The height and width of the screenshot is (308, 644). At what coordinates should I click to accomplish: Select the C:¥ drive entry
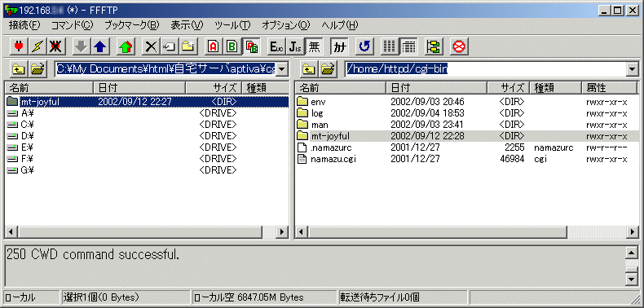point(20,125)
